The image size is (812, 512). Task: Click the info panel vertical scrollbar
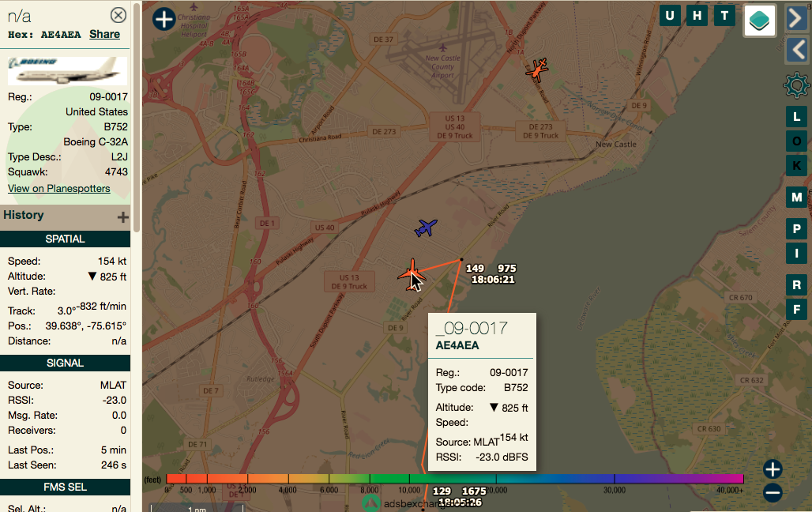pyautogui.click(x=137, y=119)
